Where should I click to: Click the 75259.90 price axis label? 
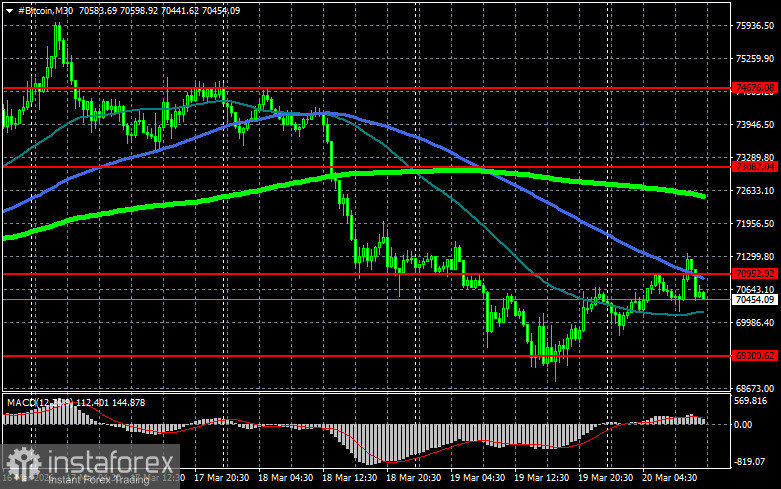(x=755, y=59)
